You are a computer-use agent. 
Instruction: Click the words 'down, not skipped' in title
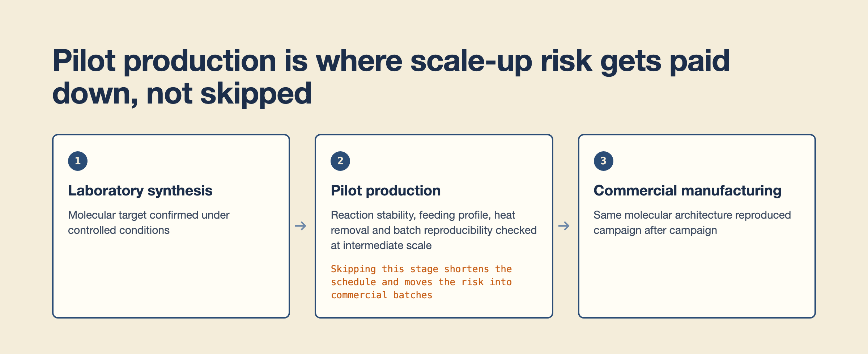[182, 93]
